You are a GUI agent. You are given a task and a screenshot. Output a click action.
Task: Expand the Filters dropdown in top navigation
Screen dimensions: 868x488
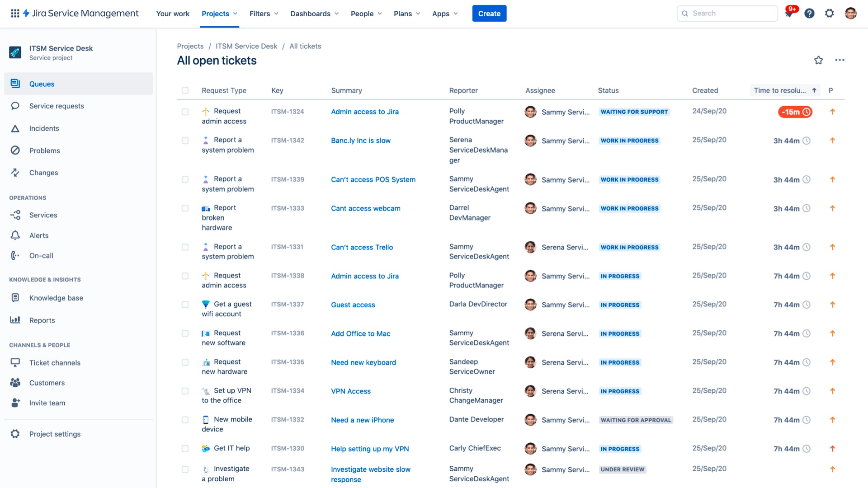pyautogui.click(x=262, y=13)
